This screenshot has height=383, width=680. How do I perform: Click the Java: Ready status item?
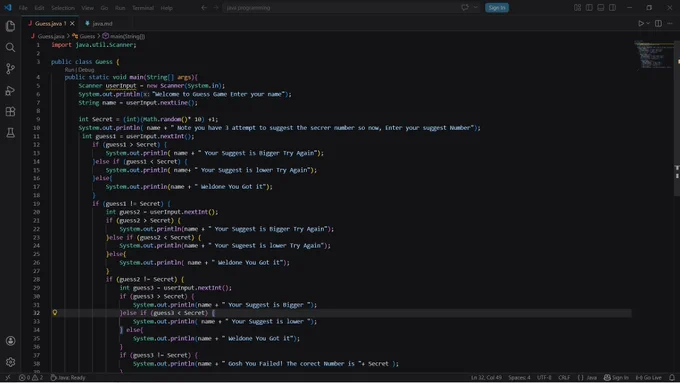[x=68, y=378]
